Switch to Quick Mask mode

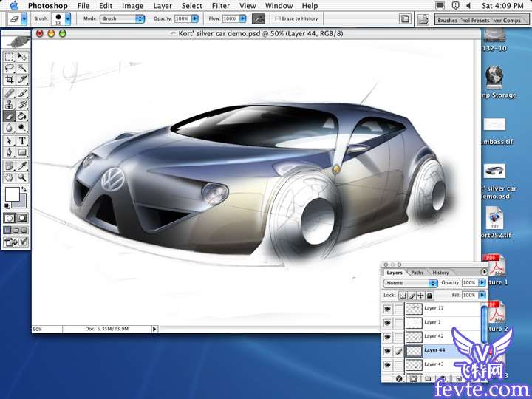click(x=22, y=218)
